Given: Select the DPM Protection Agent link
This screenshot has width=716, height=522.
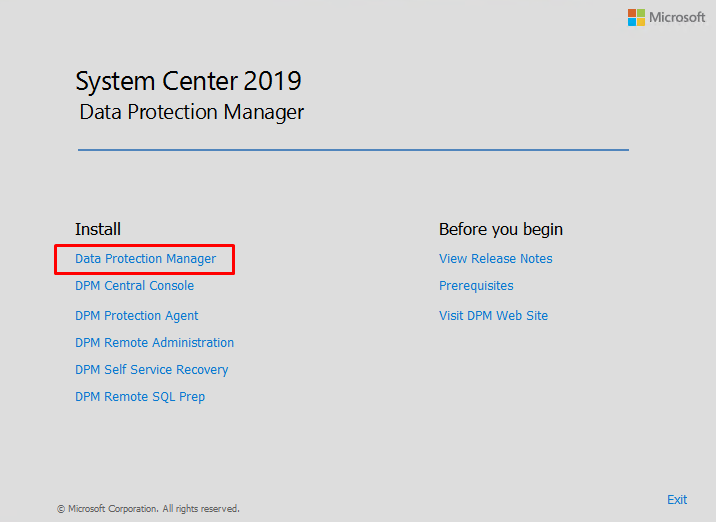Looking at the screenshot, I should pos(137,316).
